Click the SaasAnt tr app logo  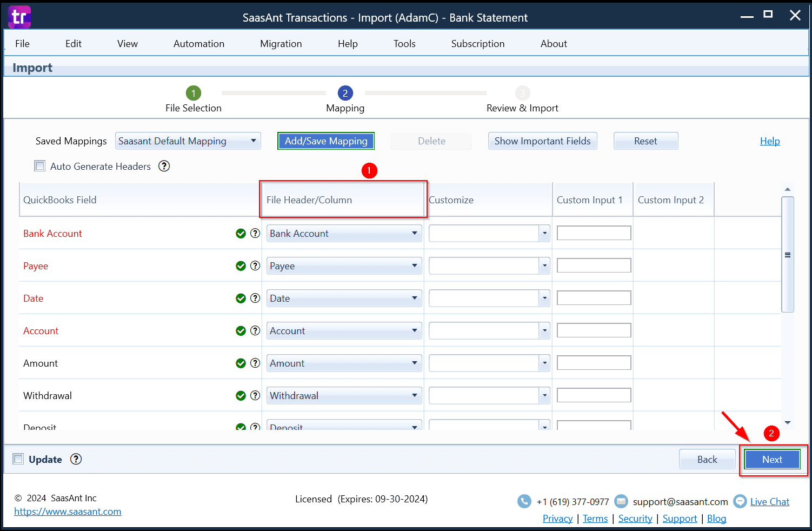(19, 17)
